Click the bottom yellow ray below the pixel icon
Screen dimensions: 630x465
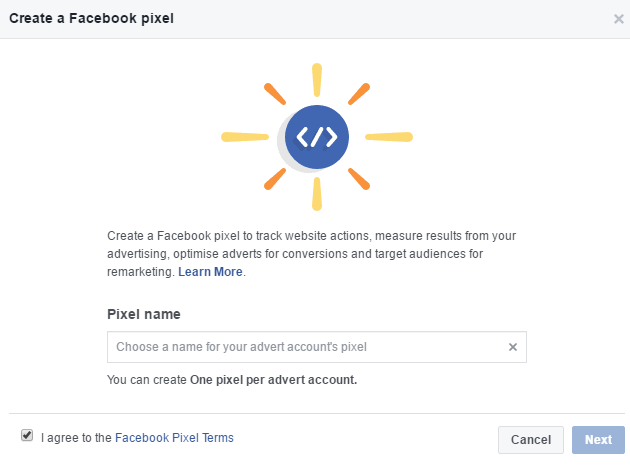tap(317, 194)
